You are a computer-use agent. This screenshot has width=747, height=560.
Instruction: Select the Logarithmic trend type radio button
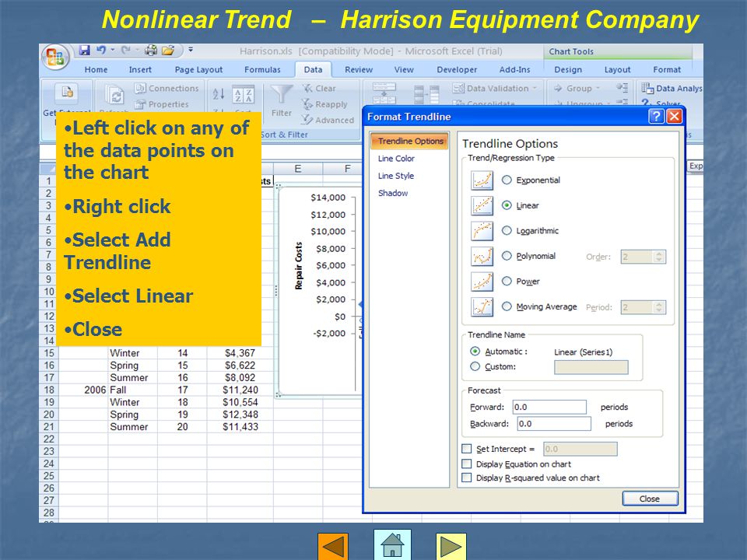[x=507, y=230]
